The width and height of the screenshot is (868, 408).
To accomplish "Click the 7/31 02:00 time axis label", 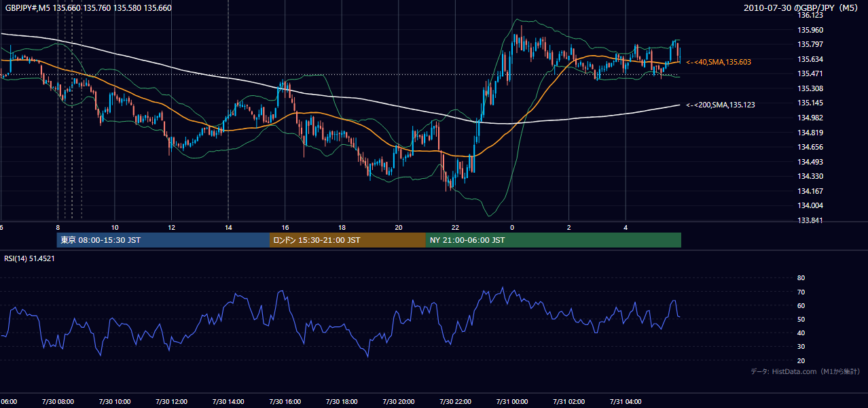I will point(568,402).
